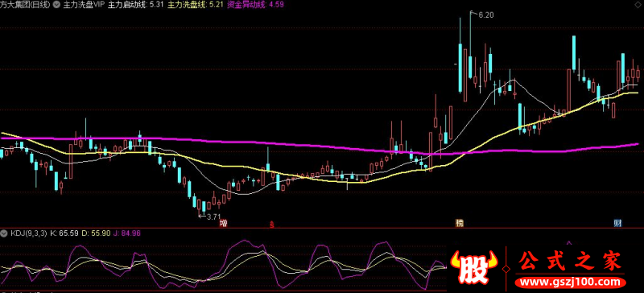Click the purple caret in KDJ panel
Screen dimensions: 644x293
click(569, 243)
